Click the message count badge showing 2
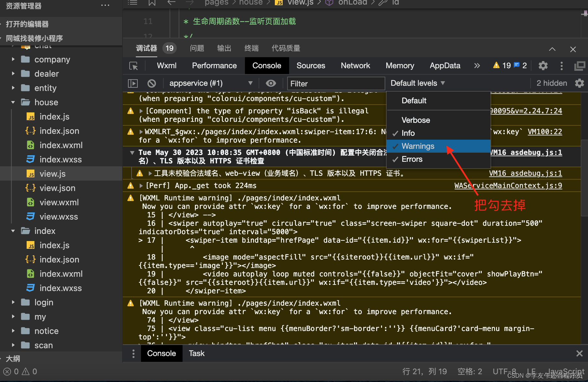 click(x=520, y=66)
